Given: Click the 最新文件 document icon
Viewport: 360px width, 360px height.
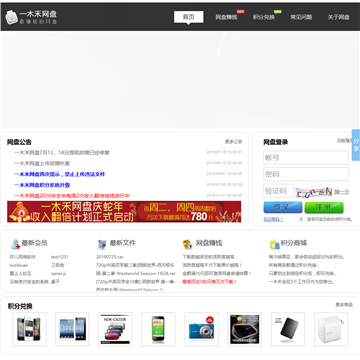Looking at the screenshot, I should coord(102,244).
